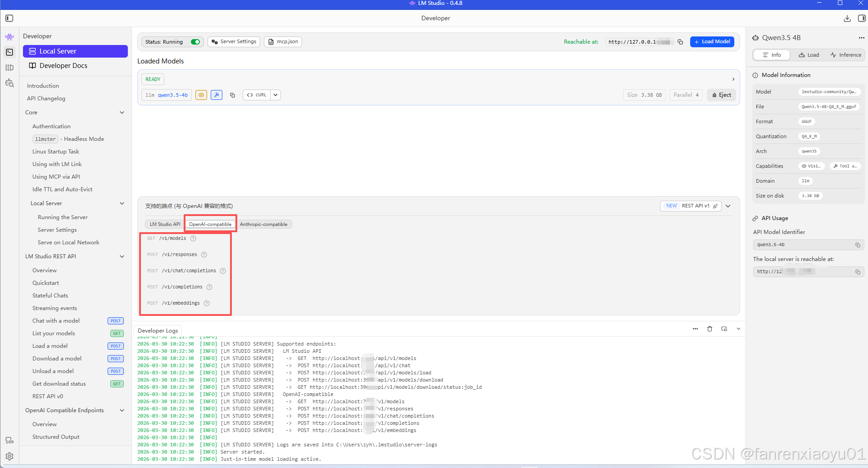Copy the API Model Identifier qwen3.5-4b

point(858,245)
